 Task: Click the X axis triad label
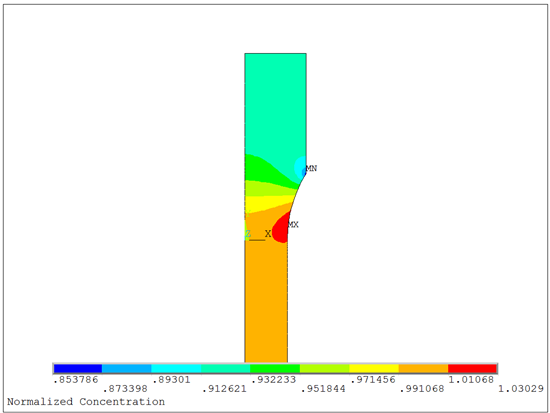tap(268, 234)
